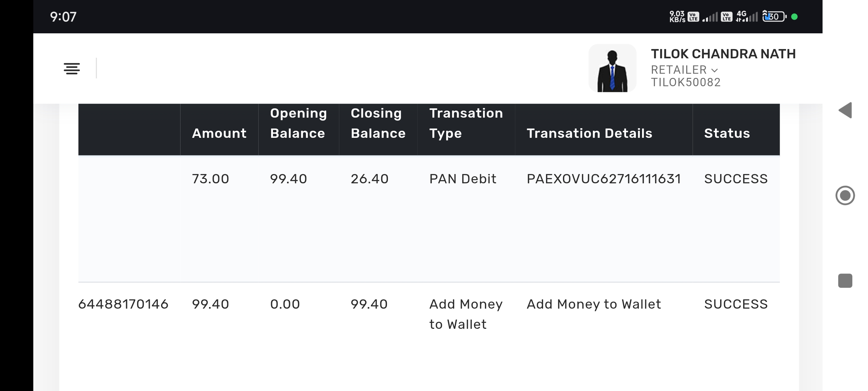
Task: Click the TILOK CHANDRA NATH username
Action: point(723,54)
